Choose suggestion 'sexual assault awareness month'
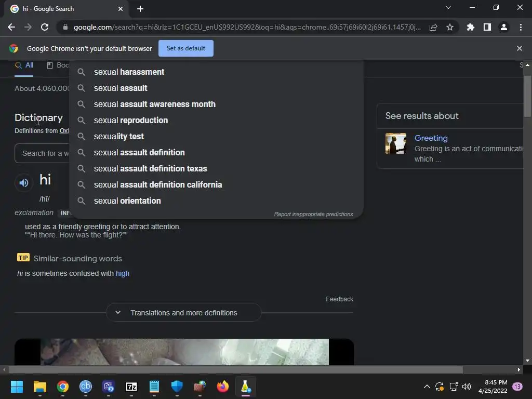Image resolution: width=532 pixels, height=399 pixels. tap(217, 104)
